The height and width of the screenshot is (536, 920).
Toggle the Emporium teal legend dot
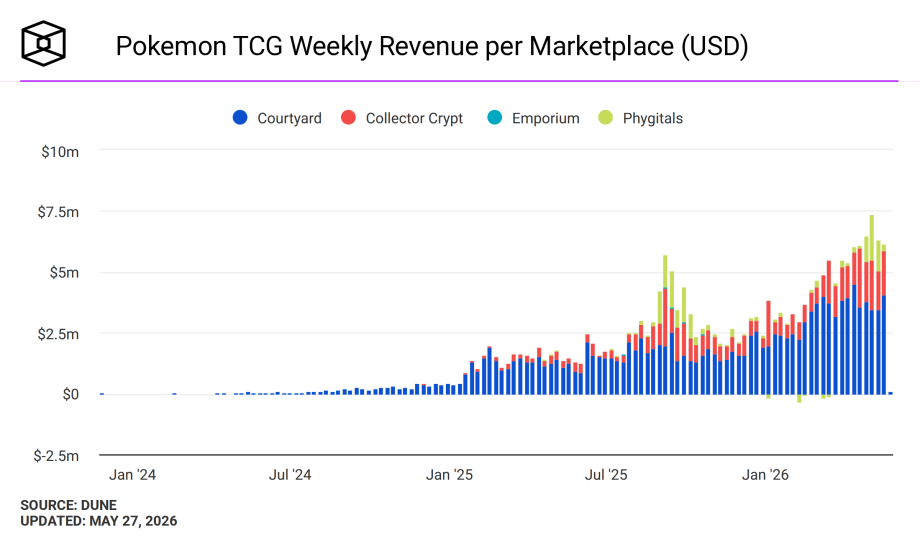pyautogui.click(x=495, y=117)
